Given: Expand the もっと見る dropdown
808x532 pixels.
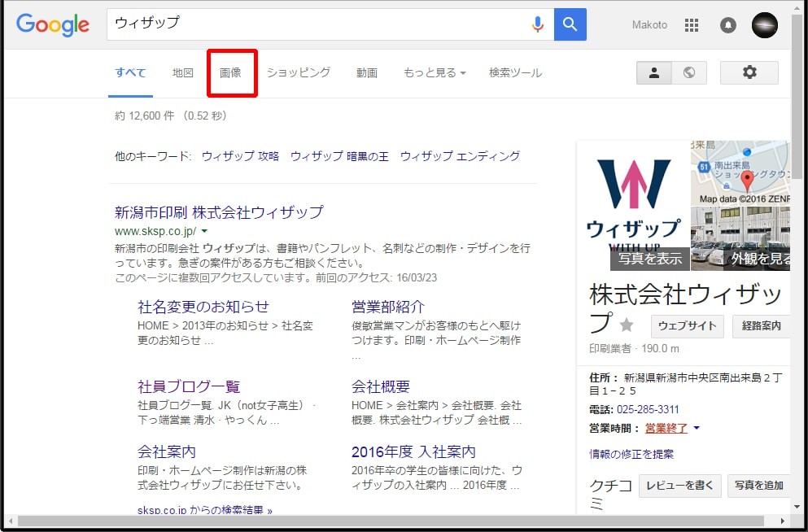Looking at the screenshot, I should [435, 72].
